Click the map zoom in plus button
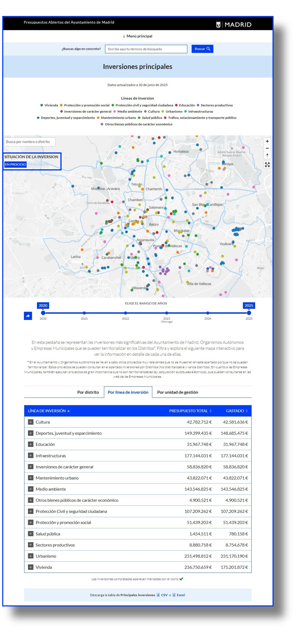Screen dimensions: 296x644 click(x=267, y=141)
